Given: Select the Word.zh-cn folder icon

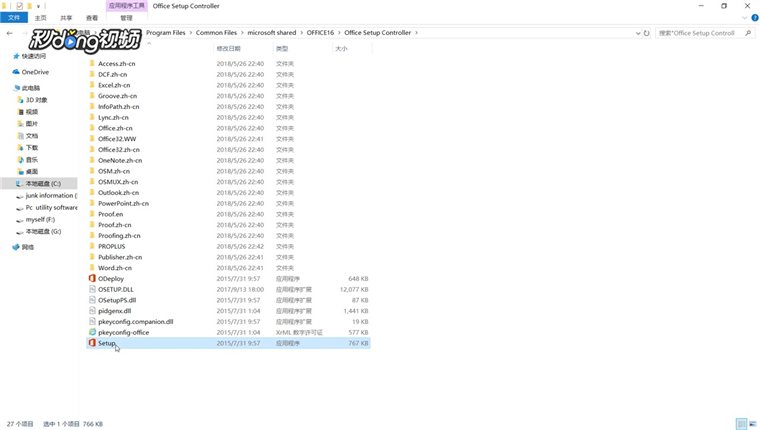Looking at the screenshot, I should [92, 268].
